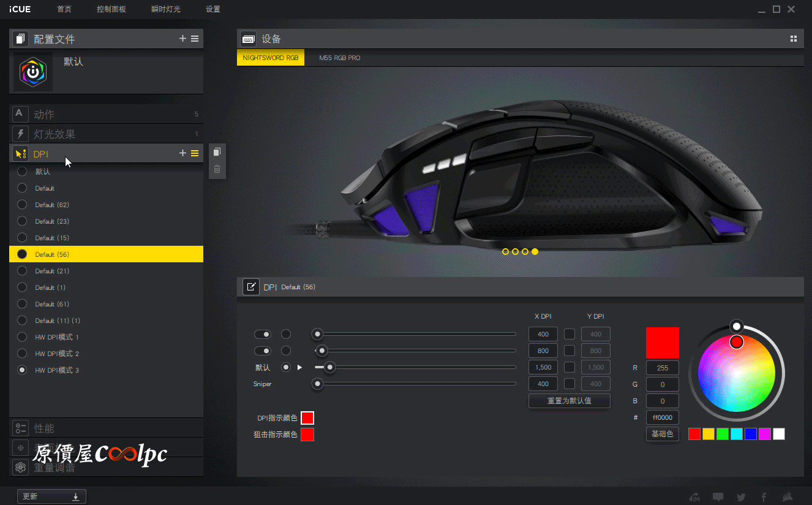Click the Lighting Effects (灯光效果) lightning icon
The width and height of the screenshot is (812, 505).
point(20,134)
